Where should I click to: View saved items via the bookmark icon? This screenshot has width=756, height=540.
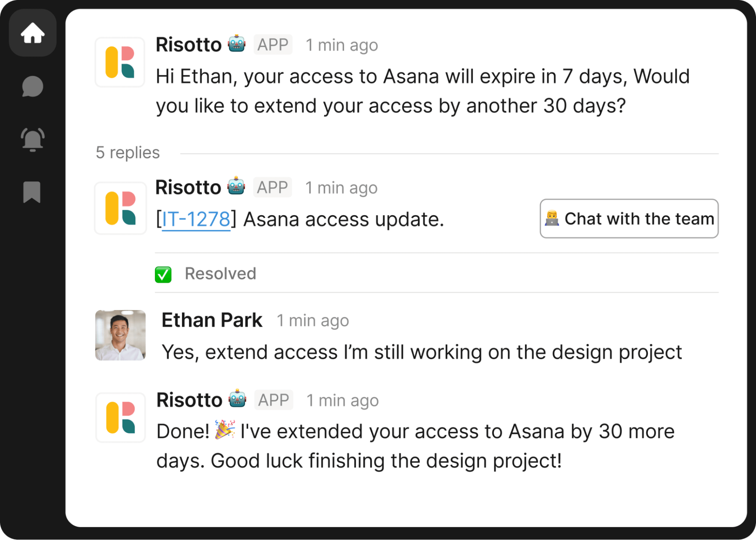(x=32, y=193)
